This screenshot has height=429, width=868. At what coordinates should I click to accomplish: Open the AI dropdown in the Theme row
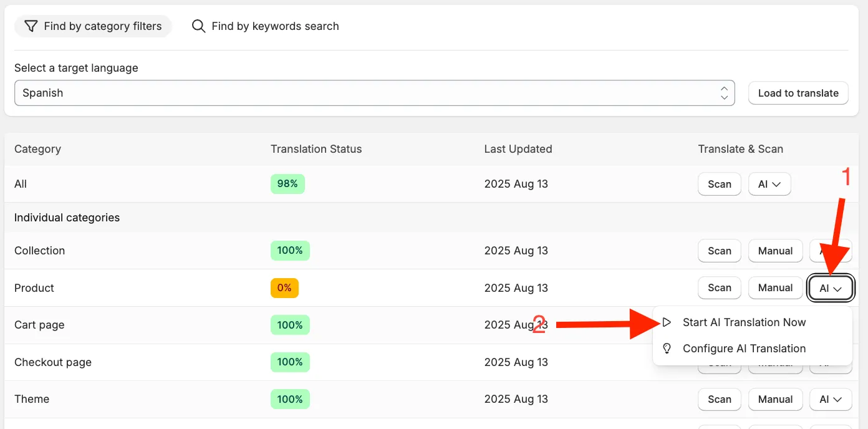coord(831,399)
